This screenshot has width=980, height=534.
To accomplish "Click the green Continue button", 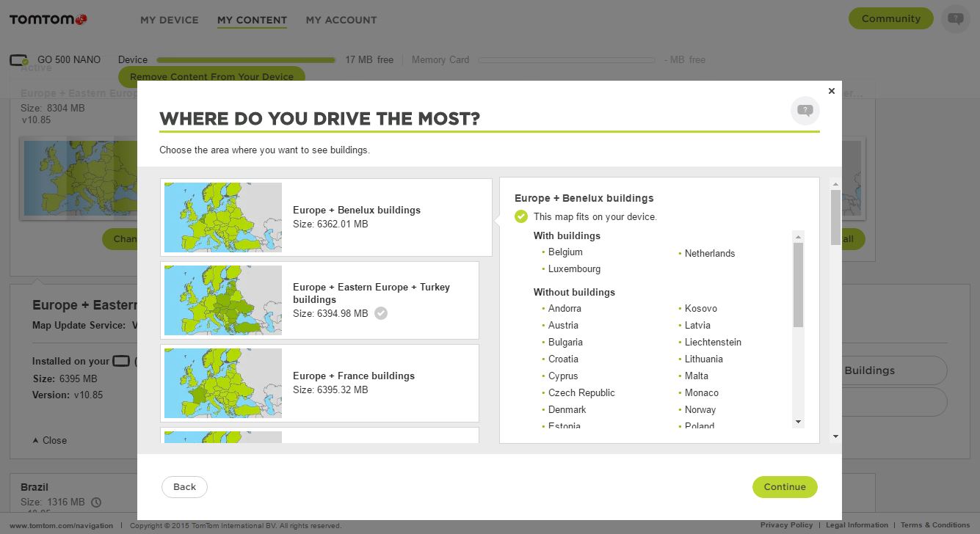I will (x=785, y=487).
